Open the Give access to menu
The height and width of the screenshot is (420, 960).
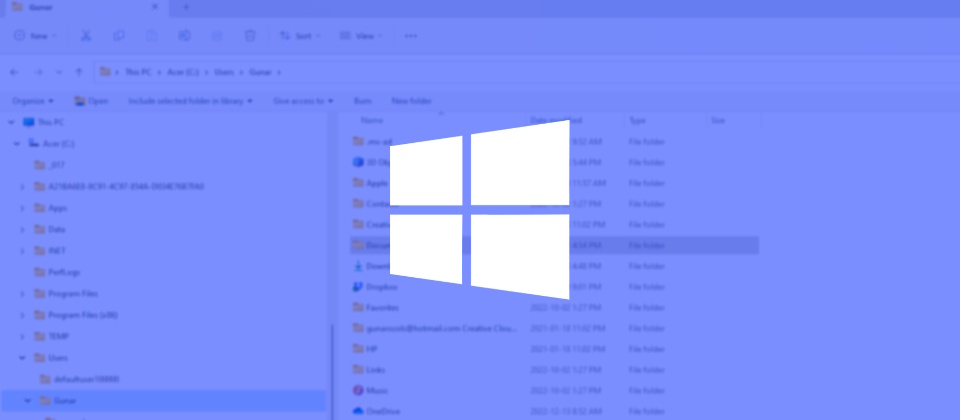coord(303,101)
